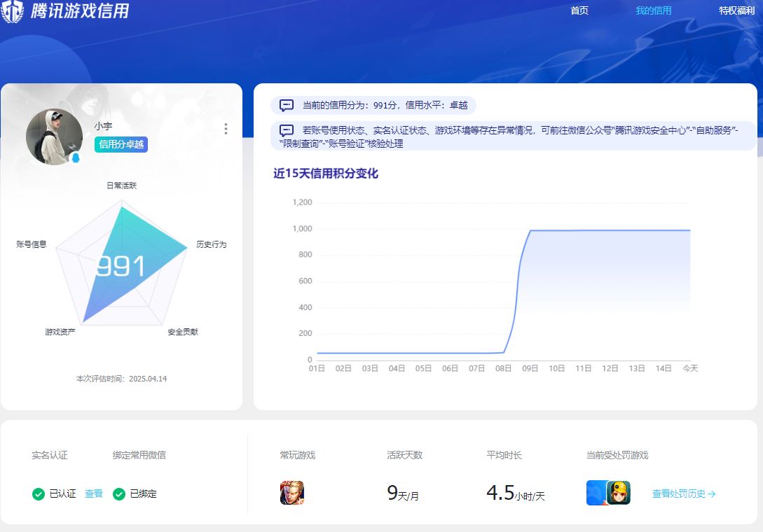
Task: Click the chat icon beside account status notice
Action: click(x=287, y=130)
